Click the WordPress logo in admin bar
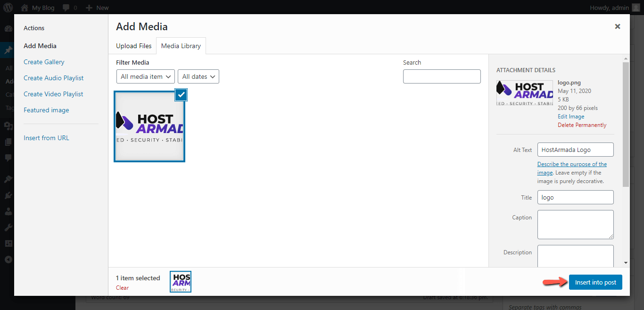The width and height of the screenshot is (644, 310). pos(8,8)
